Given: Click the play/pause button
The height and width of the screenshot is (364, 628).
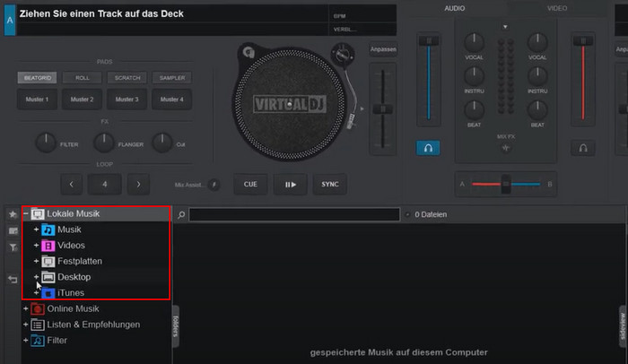Looking at the screenshot, I should point(291,185).
